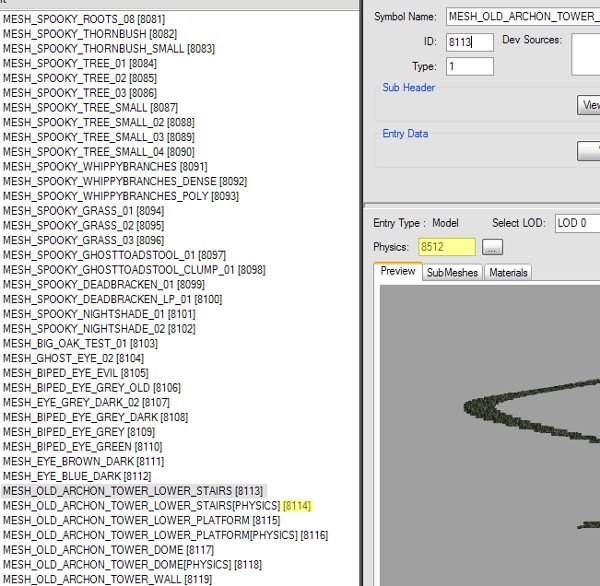Open the Select LOD dropdown

(577, 223)
